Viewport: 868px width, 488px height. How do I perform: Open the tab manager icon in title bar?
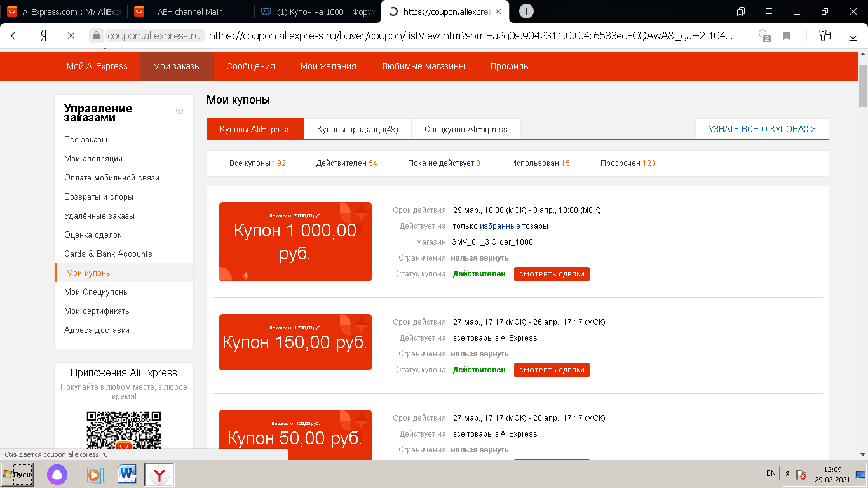click(741, 11)
